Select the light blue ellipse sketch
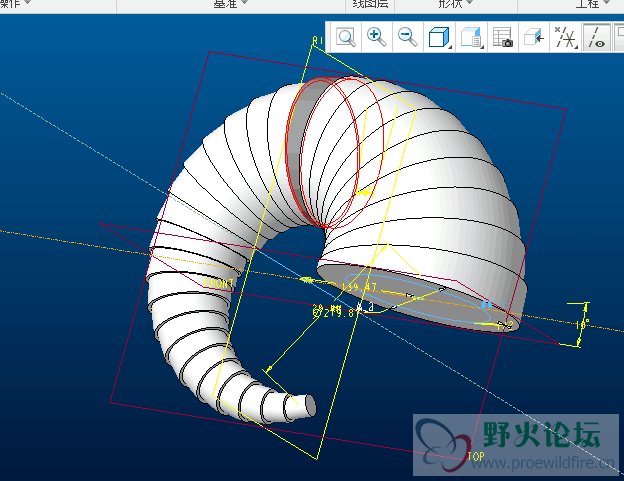 pyautogui.click(x=417, y=297)
